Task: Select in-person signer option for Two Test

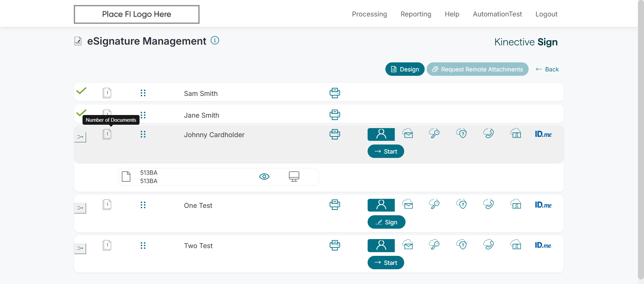Action: tap(381, 245)
